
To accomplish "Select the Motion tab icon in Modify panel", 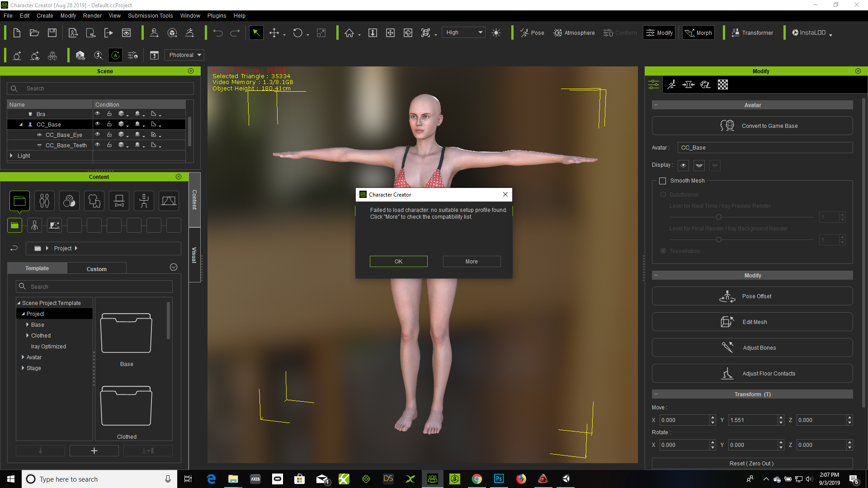I will click(x=671, y=84).
